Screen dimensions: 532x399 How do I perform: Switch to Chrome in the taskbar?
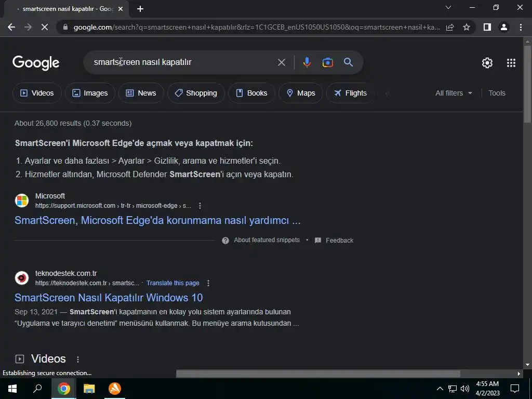(63, 389)
